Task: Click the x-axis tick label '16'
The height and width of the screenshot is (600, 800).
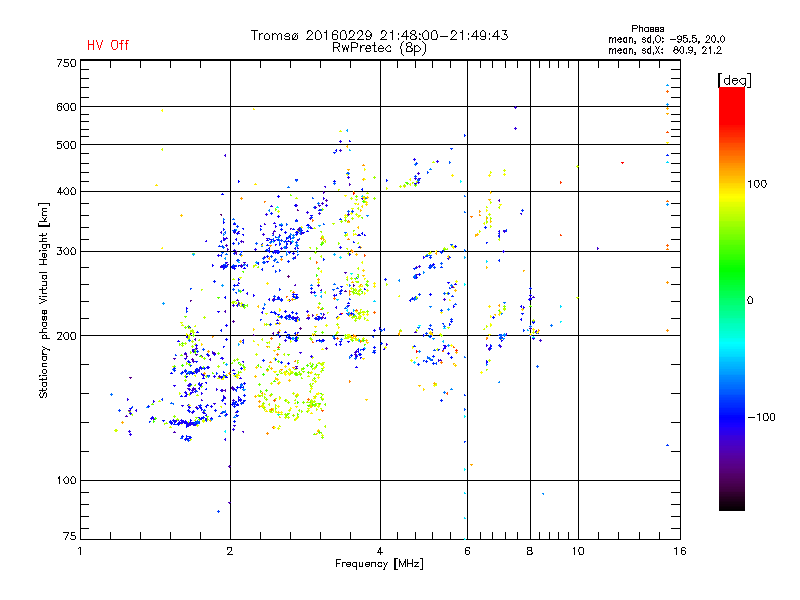Action: coord(680,551)
